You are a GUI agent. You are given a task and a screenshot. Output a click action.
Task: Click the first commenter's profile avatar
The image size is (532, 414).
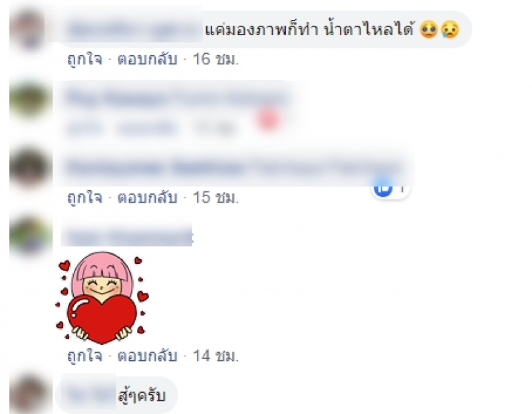(x=29, y=30)
